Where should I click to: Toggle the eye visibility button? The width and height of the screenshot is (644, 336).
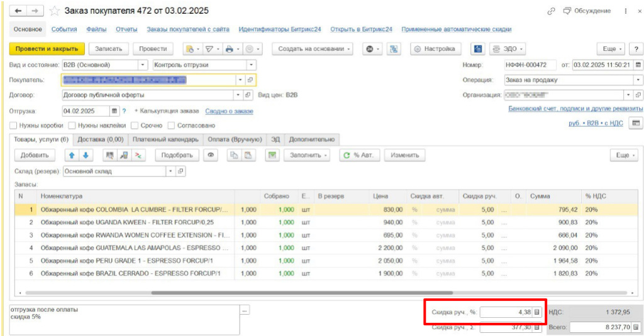210,155
